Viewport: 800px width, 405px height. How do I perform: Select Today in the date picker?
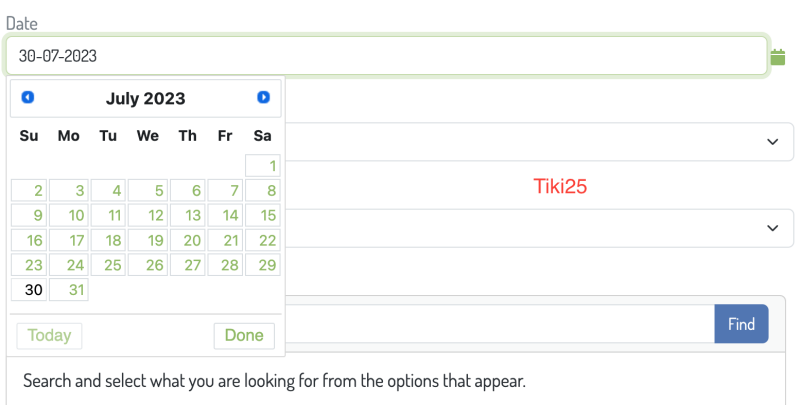(49, 336)
